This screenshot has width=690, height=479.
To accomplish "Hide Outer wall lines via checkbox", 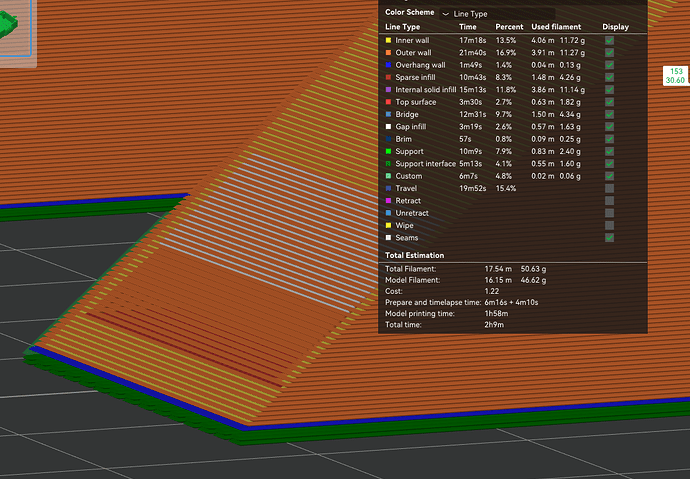I will pyautogui.click(x=609, y=52).
